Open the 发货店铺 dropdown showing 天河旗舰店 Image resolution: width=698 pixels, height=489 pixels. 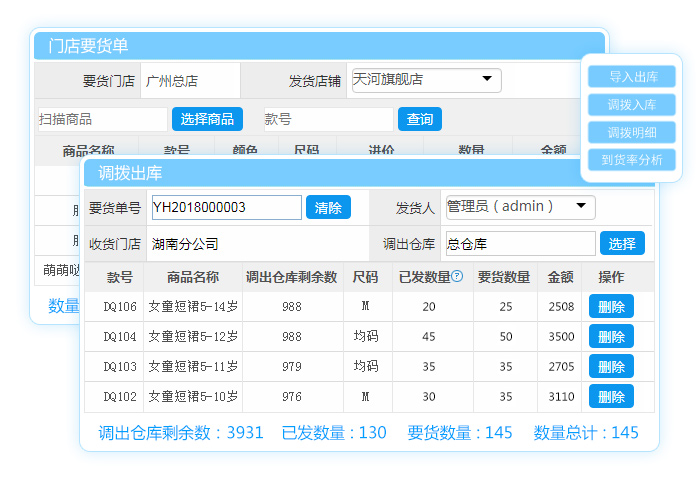(426, 80)
